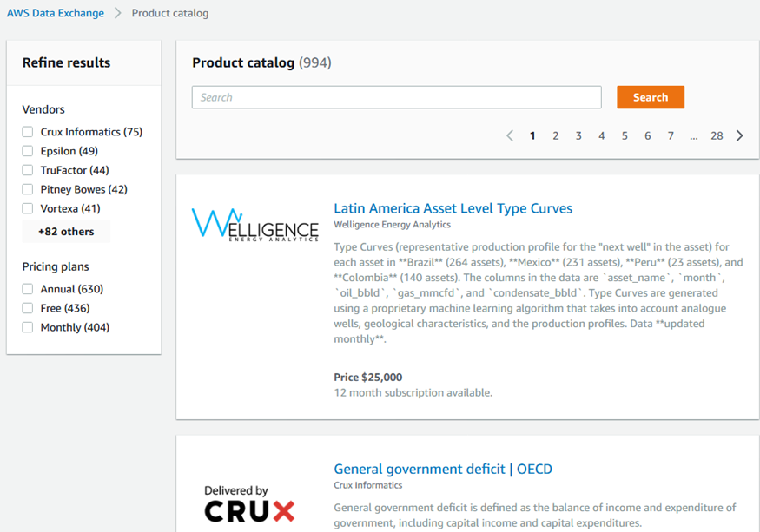Go to next page with right arrow
The image size is (760, 532).
pyautogui.click(x=740, y=135)
